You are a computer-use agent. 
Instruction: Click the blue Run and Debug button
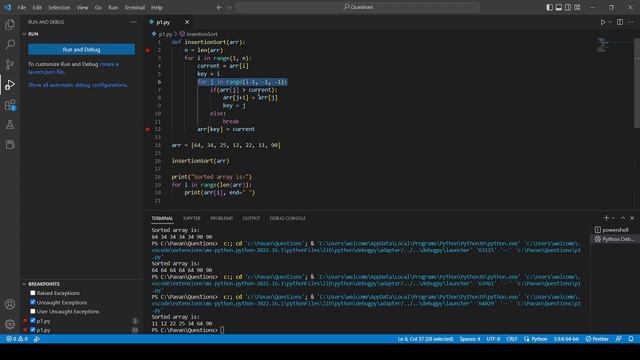coord(81,49)
